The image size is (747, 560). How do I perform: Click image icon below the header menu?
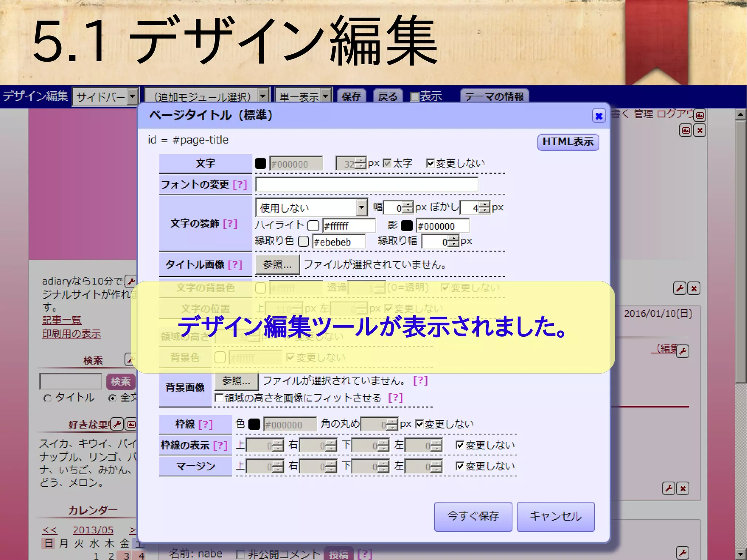(686, 130)
